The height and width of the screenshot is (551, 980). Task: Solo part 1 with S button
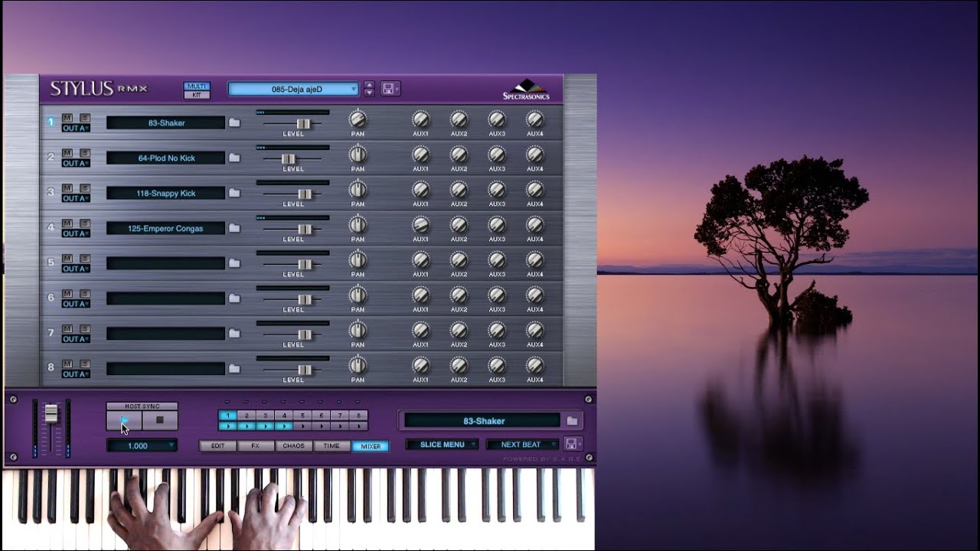[x=85, y=117]
